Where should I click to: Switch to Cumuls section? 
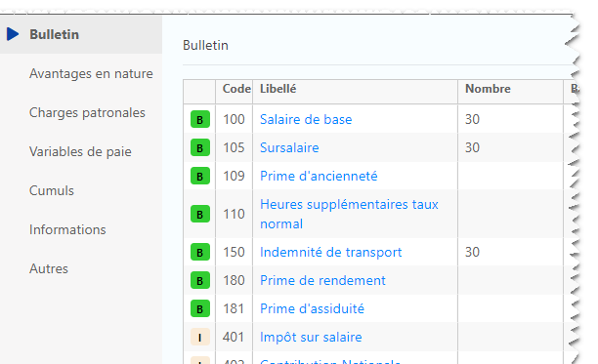coord(52,190)
